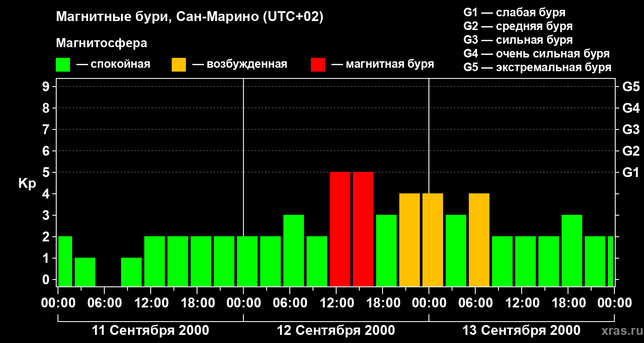Click the 'G4 — очень сильная буря' legend line
This screenshot has height=343, width=644.
537,54
